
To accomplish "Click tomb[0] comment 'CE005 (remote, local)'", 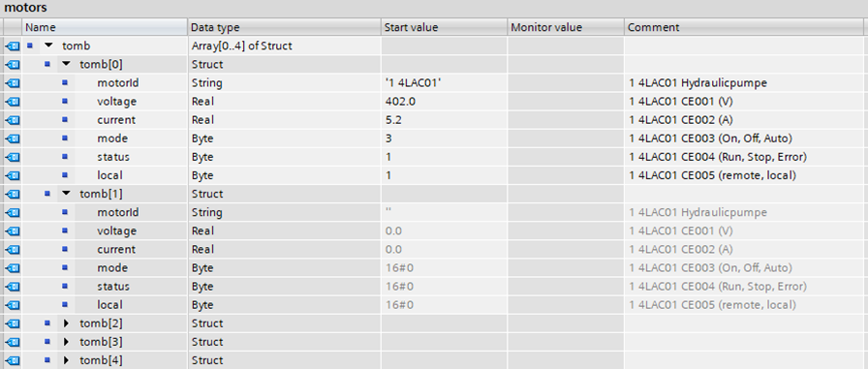I will click(x=743, y=175).
